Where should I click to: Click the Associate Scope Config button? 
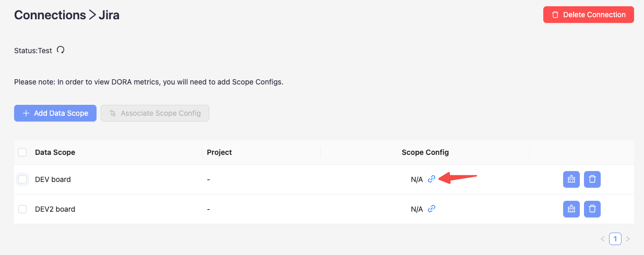(x=155, y=113)
